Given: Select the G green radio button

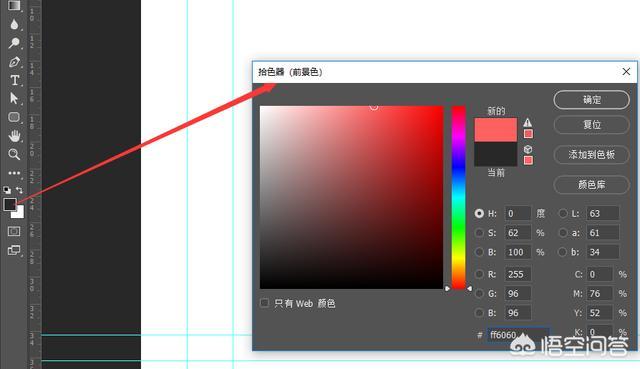Looking at the screenshot, I should click(479, 293).
